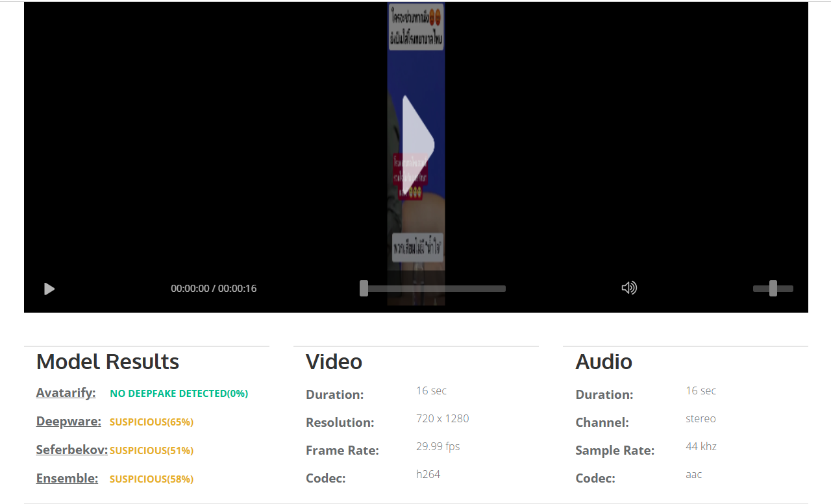Click the 'Audio' section heading

604,361
